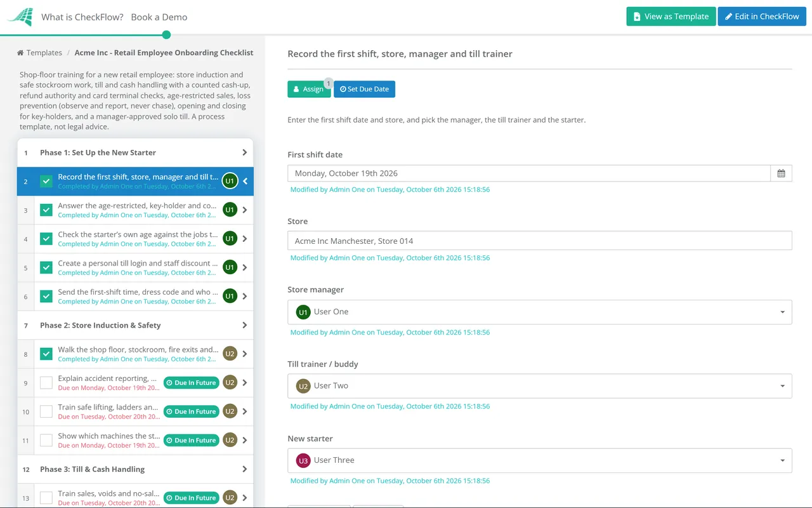The image size is (812, 508).
Task: Click the U1 avatar on task 6 row
Action: coord(230,296)
